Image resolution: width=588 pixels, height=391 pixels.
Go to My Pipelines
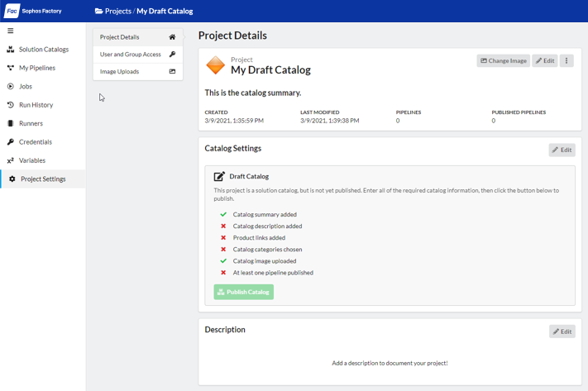point(37,68)
